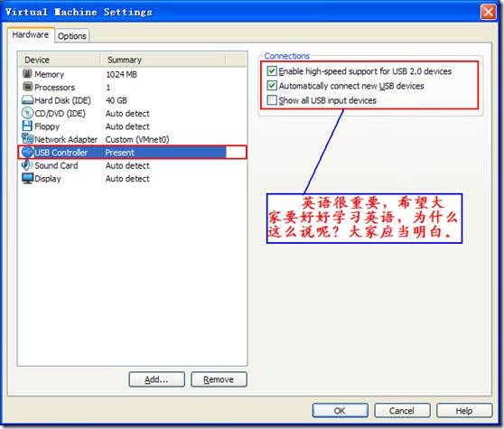
Task: Click the Remove button
Action: click(219, 379)
